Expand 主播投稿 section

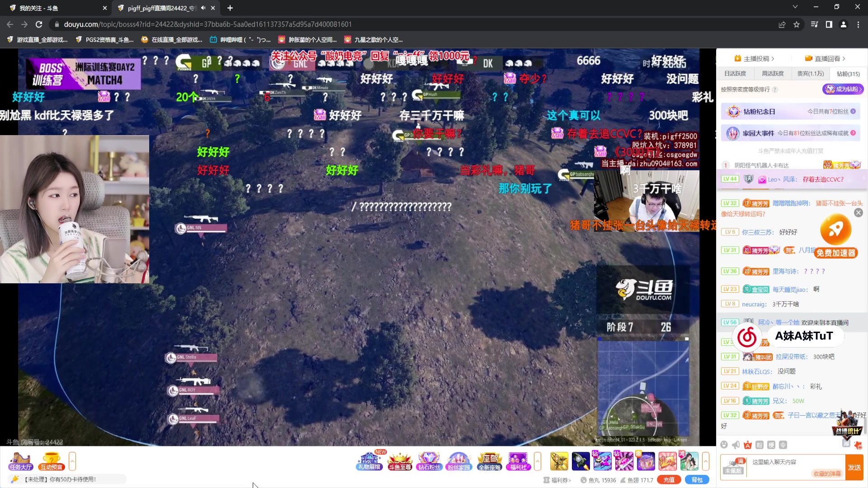[x=755, y=58]
